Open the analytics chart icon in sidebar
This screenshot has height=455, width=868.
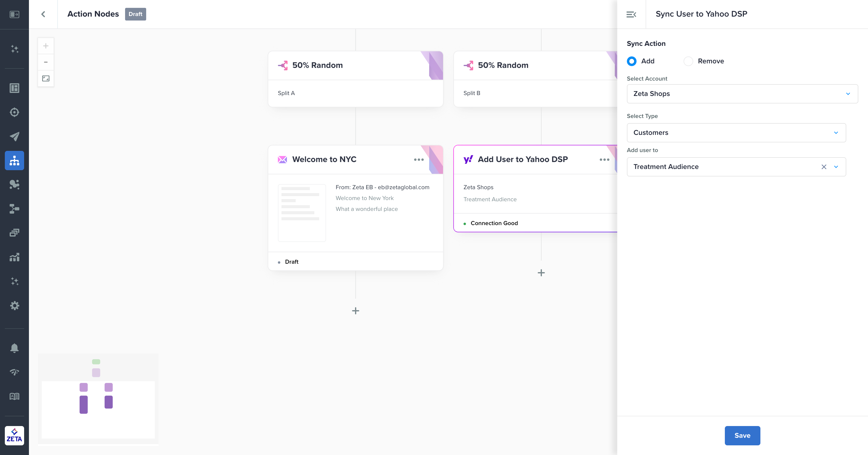[x=14, y=257]
